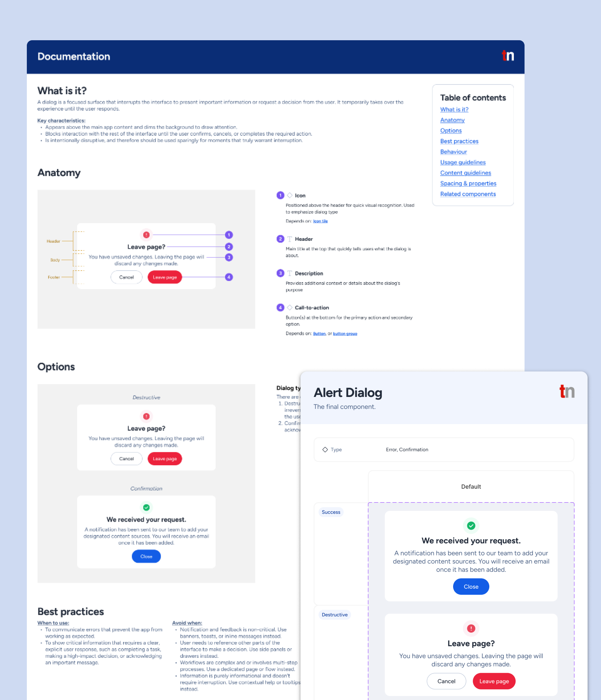Click the diamond icon beside the Type row
This screenshot has width=601, height=700.
coord(325,450)
